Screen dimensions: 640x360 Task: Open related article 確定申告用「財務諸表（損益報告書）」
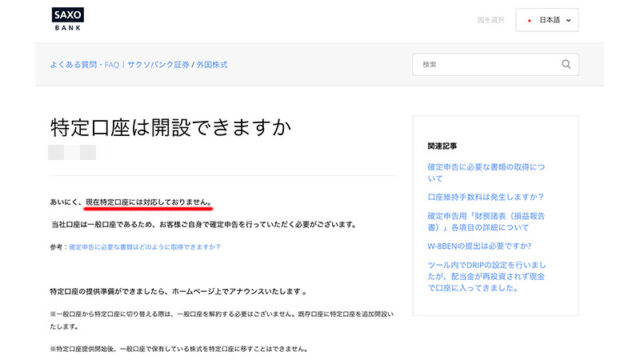tap(486, 222)
